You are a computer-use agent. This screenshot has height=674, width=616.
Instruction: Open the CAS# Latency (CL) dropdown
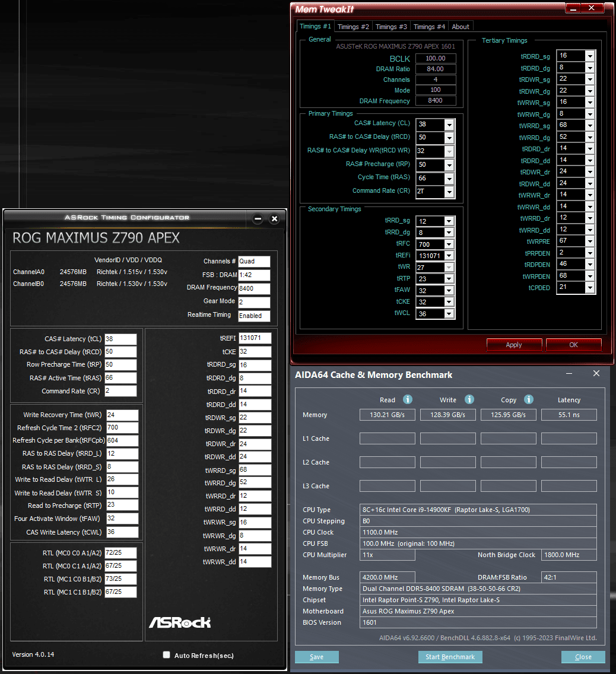pos(449,125)
